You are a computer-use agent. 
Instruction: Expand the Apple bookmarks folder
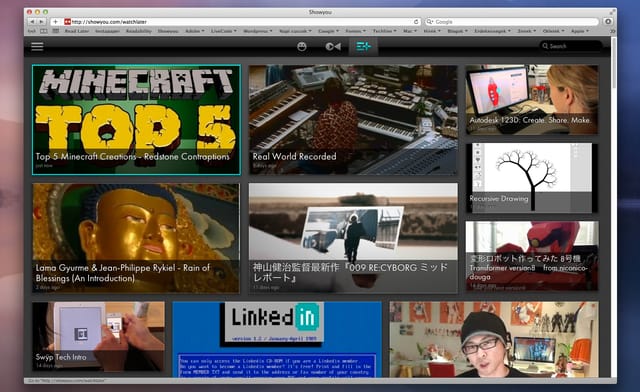coord(580,31)
